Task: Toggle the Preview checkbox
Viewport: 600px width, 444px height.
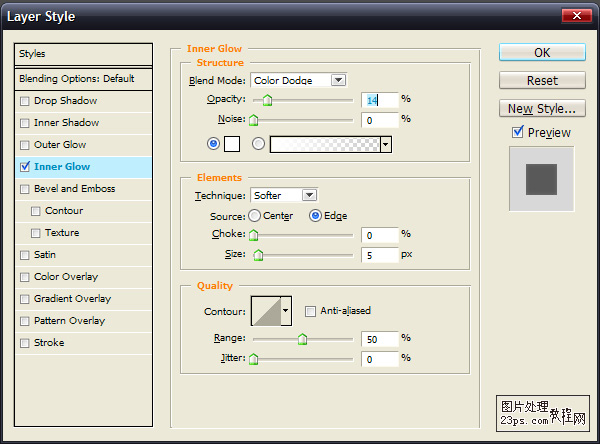Action: [x=518, y=132]
